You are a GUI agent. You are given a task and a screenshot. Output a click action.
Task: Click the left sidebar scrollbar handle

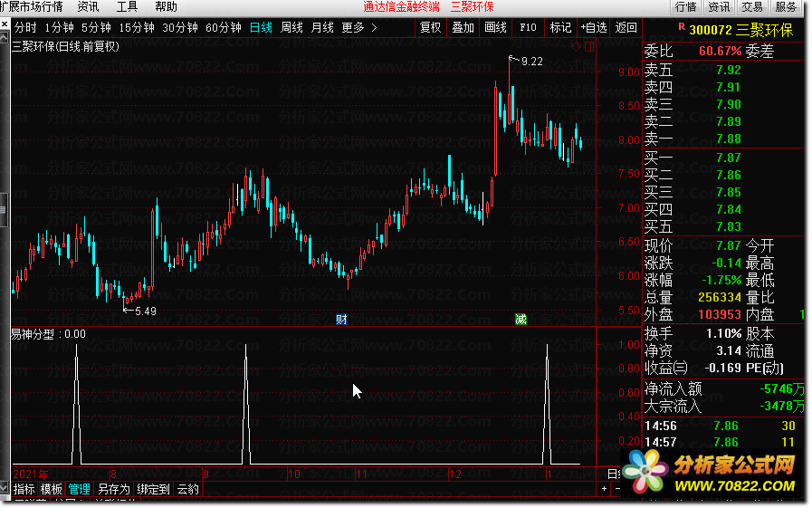(4, 210)
